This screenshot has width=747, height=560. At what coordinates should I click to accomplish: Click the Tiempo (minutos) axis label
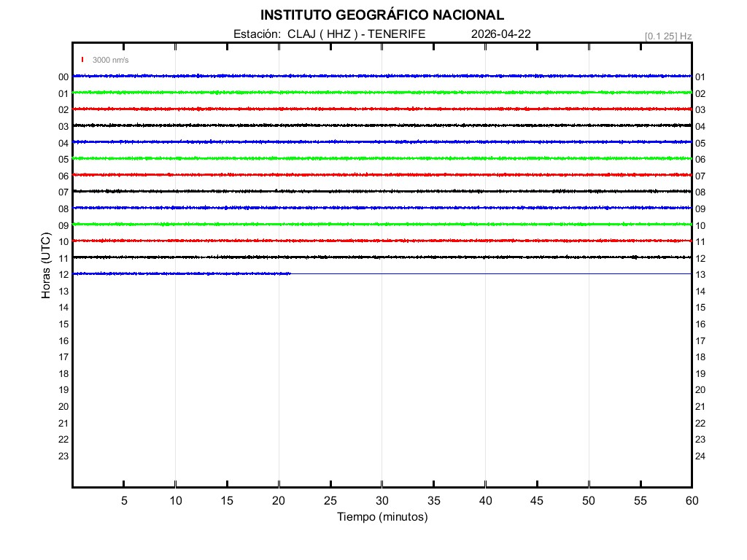click(382, 517)
